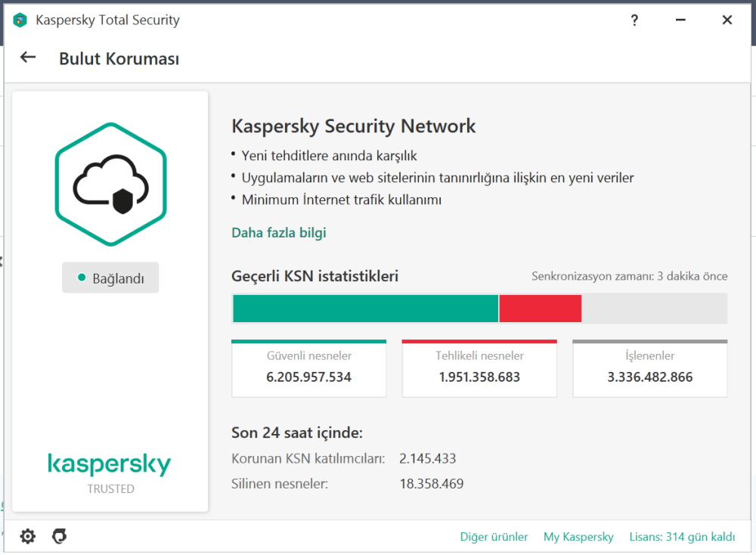Click the Kaspersky app logo in title bar
This screenshot has width=756, height=555.
point(20,20)
